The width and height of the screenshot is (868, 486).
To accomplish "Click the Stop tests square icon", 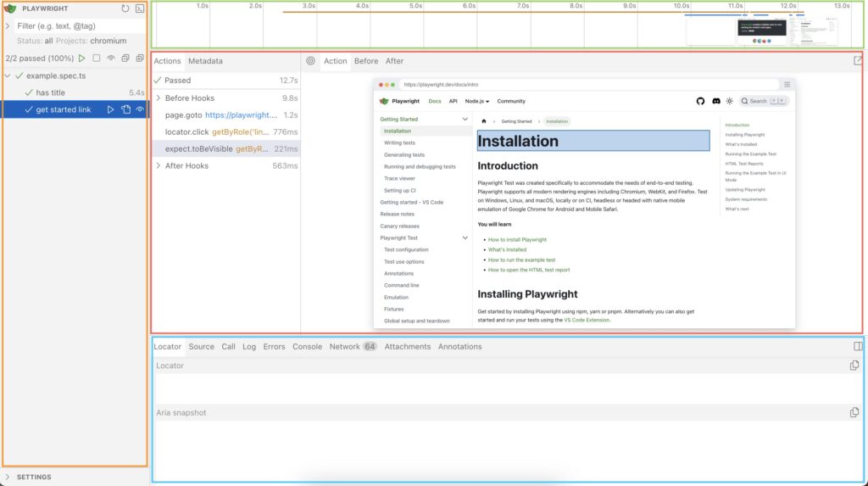I will click(x=97, y=59).
